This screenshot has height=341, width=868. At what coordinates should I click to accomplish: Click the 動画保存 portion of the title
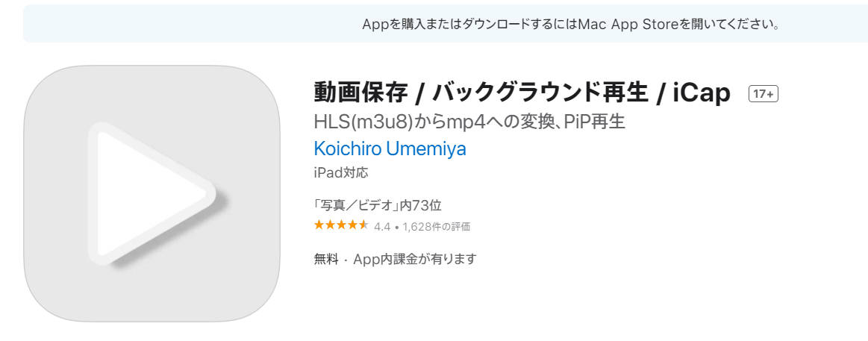tap(360, 93)
